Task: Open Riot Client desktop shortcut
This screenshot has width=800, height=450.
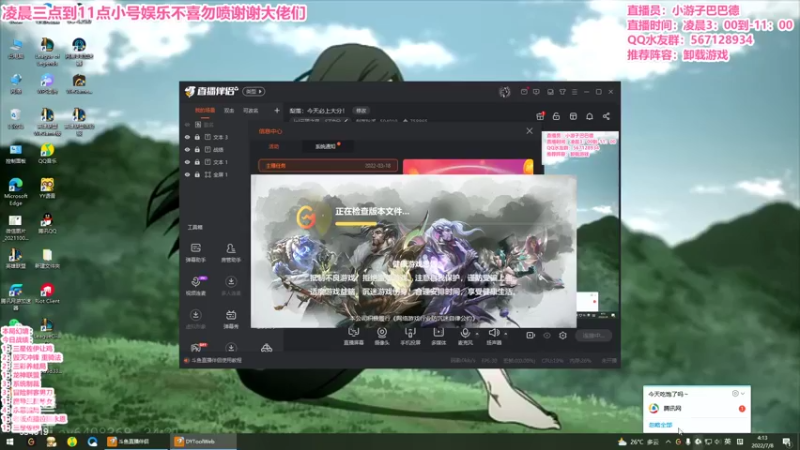Action: pos(47,294)
